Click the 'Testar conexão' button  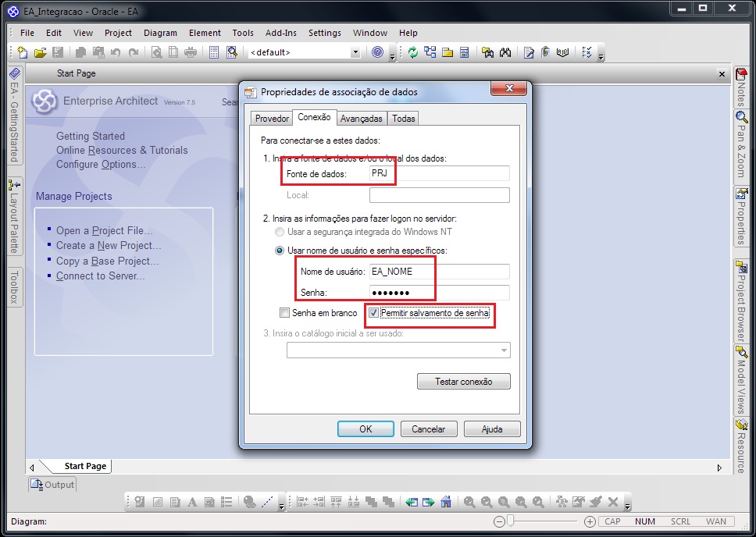(463, 382)
